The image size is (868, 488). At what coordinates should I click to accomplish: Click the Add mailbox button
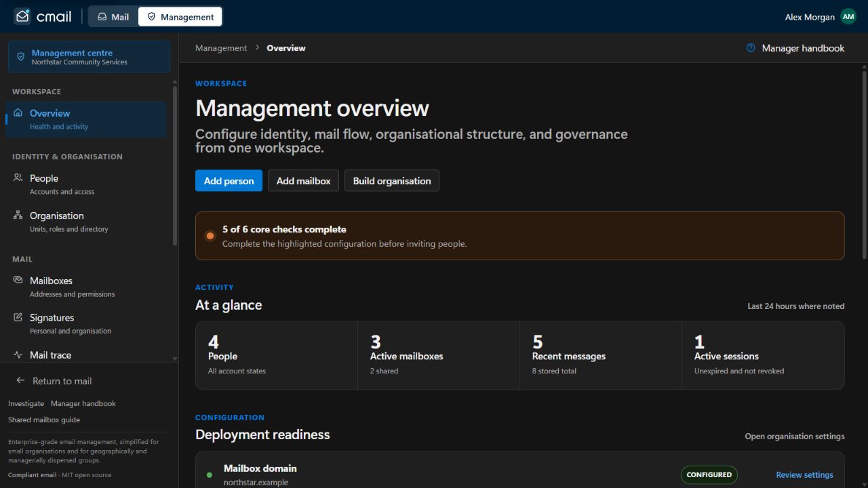(x=303, y=181)
